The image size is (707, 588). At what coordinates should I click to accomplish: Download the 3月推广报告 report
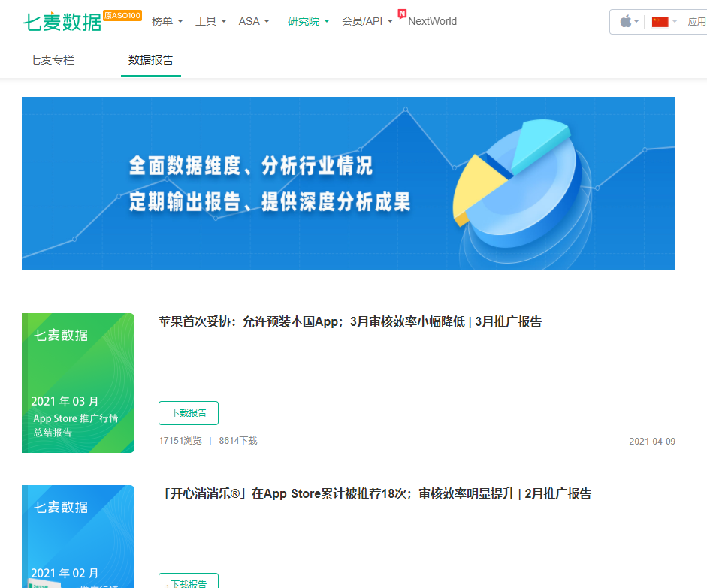tap(189, 413)
